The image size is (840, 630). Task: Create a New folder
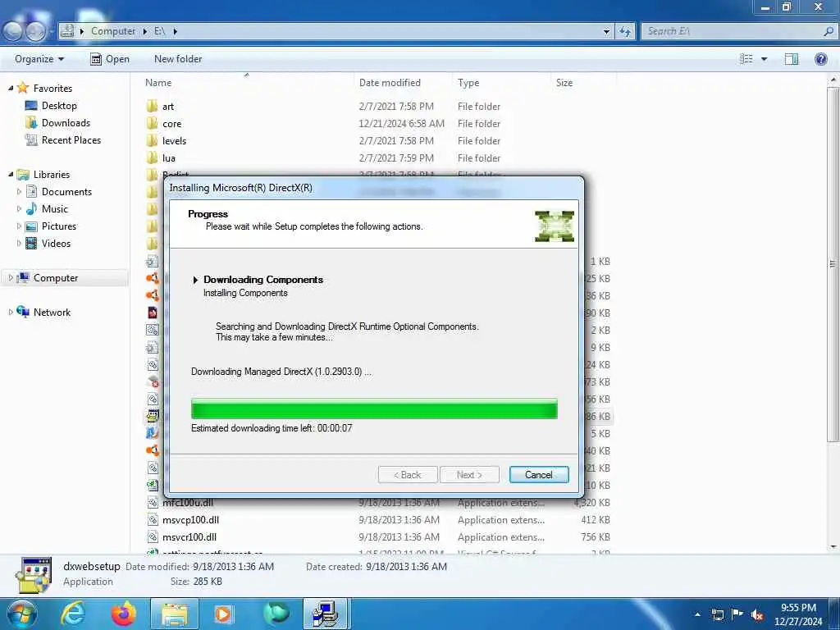[x=178, y=59]
